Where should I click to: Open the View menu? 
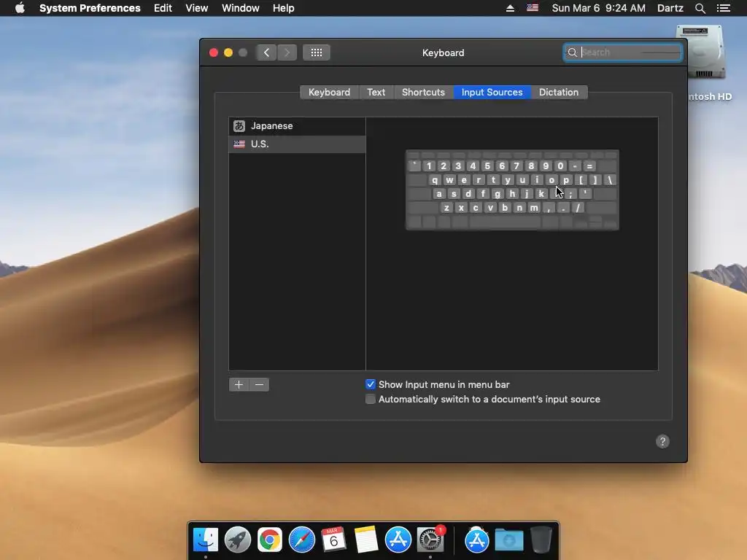point(196,8)
